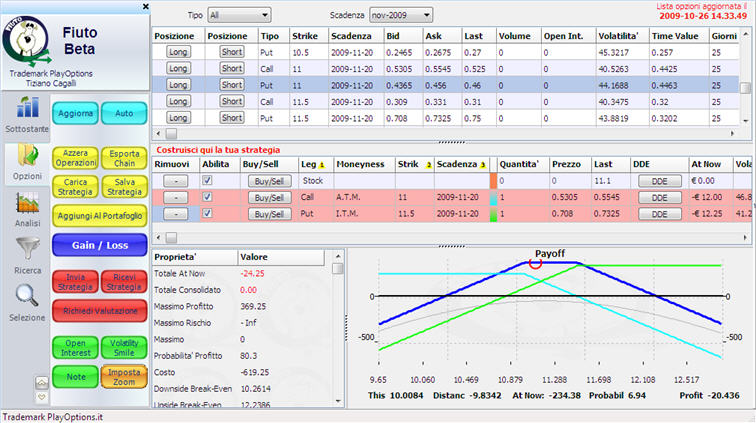The height and width of the screenshot is (423, 756).
Task: Sort by the Volatilita' column header
Action: coord(618,35)
